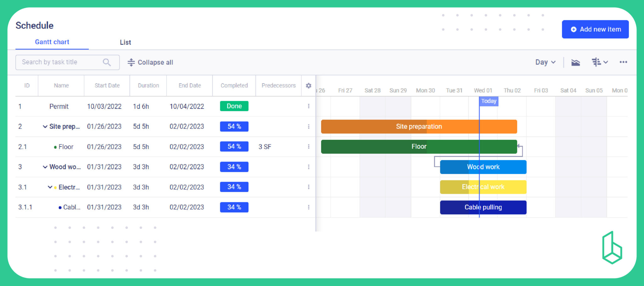Click the Done status badge on Permit

coord(234,106)
